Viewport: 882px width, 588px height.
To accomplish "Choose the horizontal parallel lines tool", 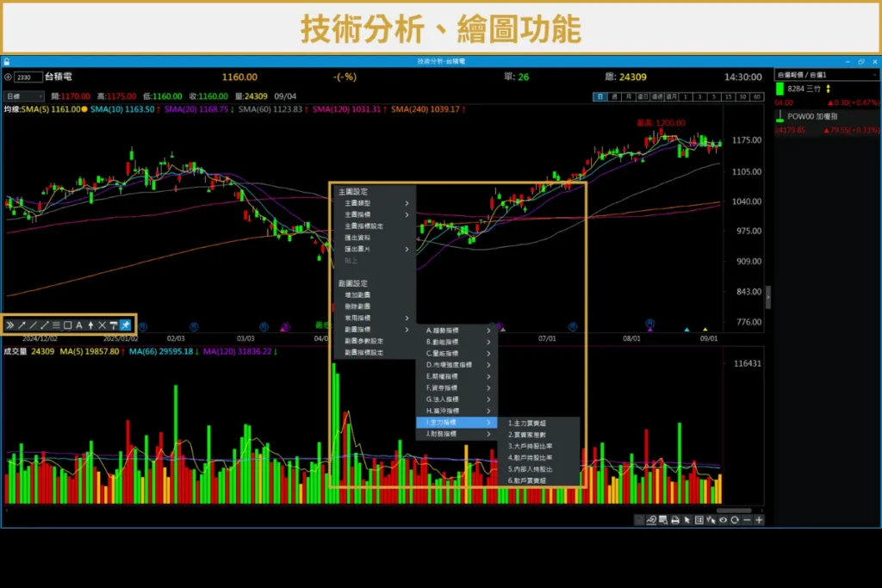I will click(56, 325).
